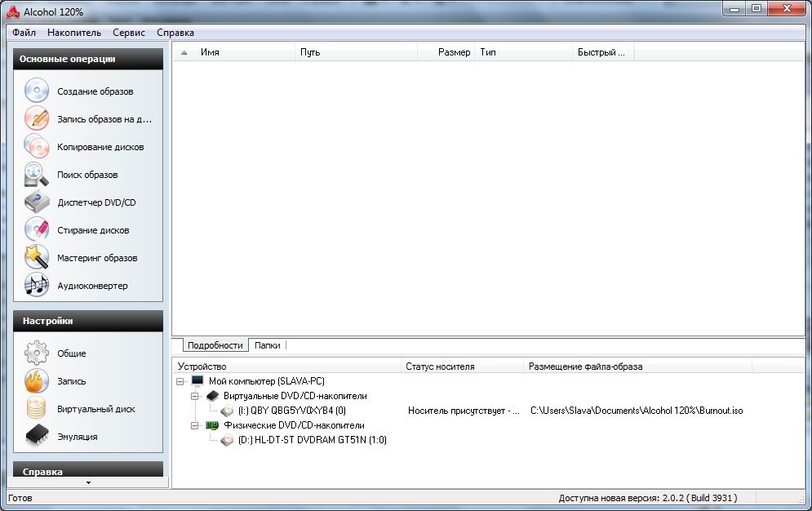812x511 pixels.
Task: Open the Накопитель menu
Action: pos(74,33)
